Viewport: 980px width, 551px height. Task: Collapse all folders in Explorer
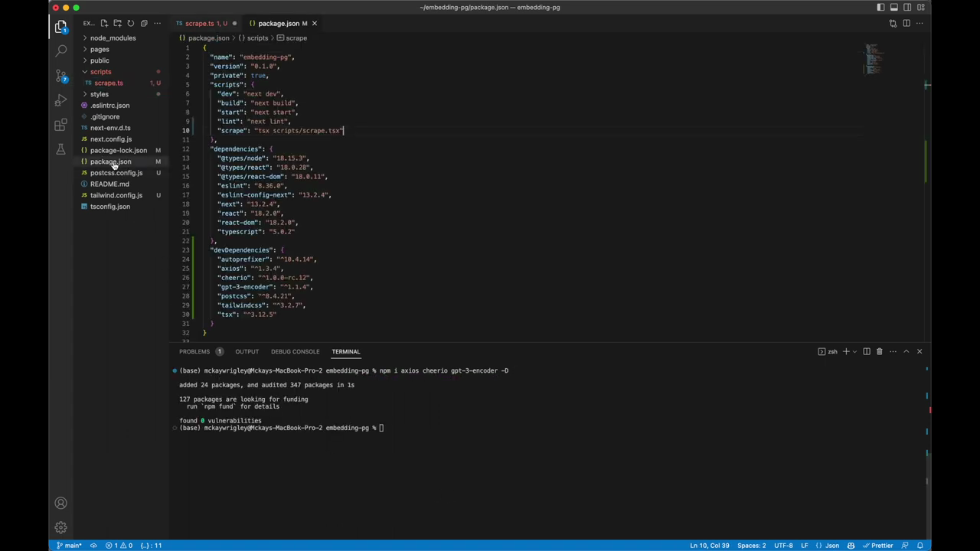tap(143, 23)
